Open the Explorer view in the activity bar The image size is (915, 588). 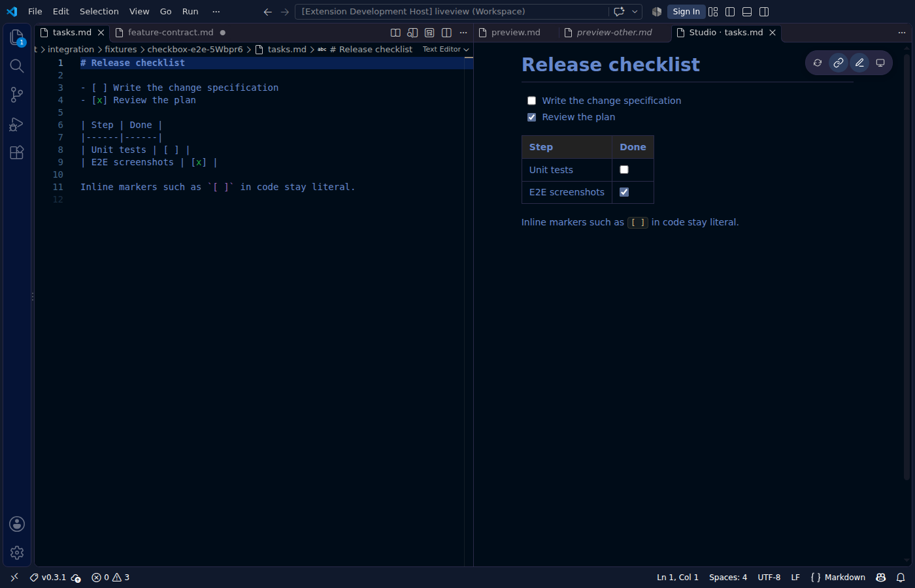coord(17,37)
